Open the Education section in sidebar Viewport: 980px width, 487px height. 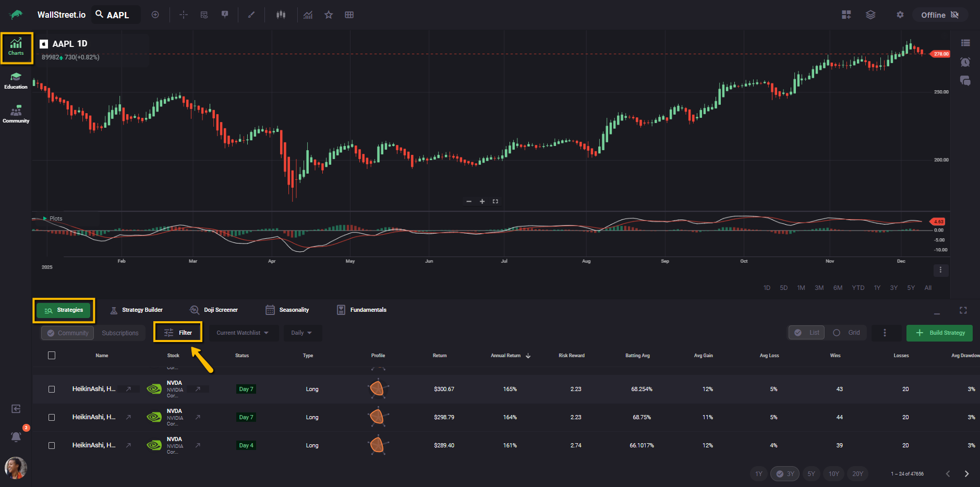[16, 81]
